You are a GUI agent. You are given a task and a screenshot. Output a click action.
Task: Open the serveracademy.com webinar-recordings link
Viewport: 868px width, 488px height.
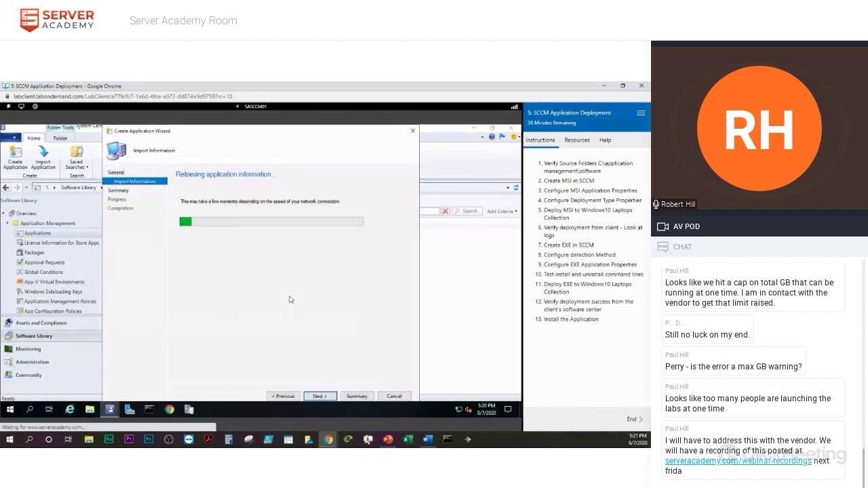point(738,461)
